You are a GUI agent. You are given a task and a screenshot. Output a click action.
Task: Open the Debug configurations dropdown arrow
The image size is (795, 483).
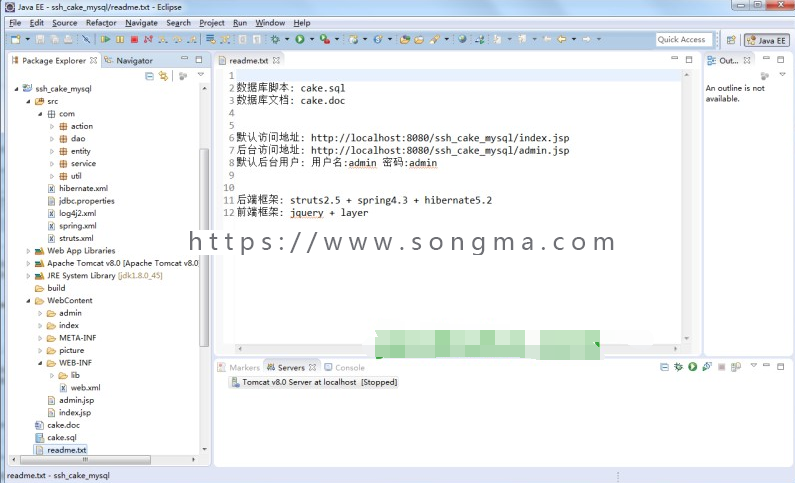(x=287, y=40)
